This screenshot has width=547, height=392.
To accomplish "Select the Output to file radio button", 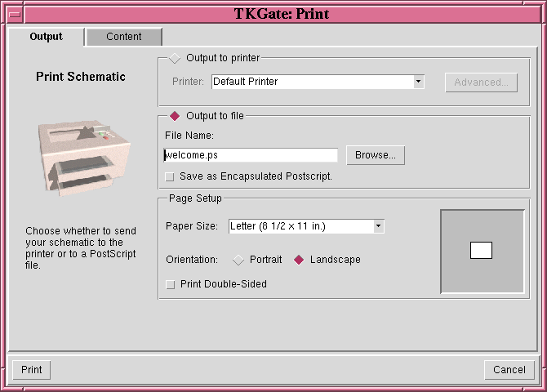I will 175,116.
